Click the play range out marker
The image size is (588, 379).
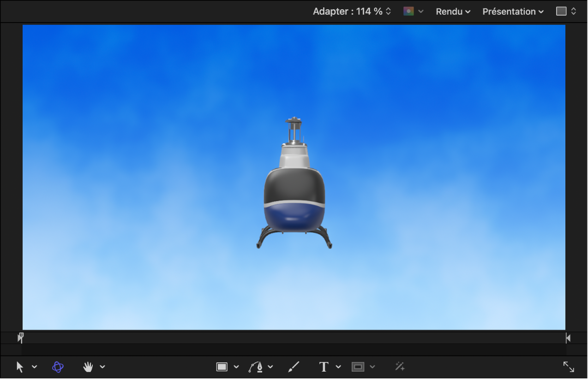pyautogui.click(x=568, y=338)
